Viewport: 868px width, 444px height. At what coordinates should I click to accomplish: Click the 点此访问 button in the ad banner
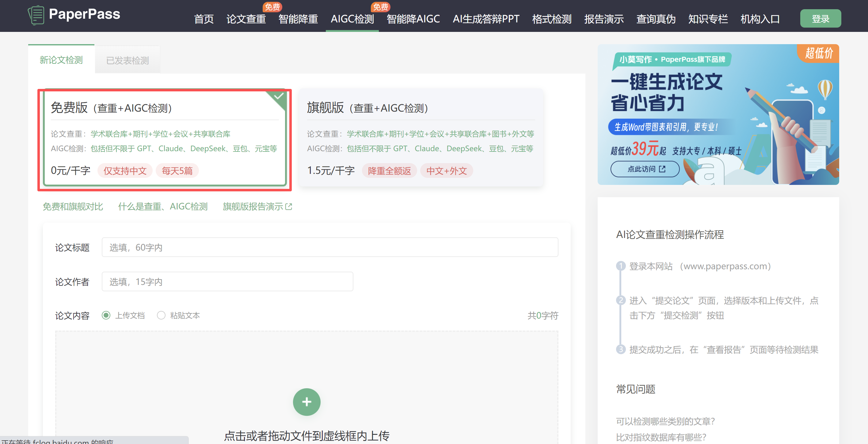coord(645,169)
